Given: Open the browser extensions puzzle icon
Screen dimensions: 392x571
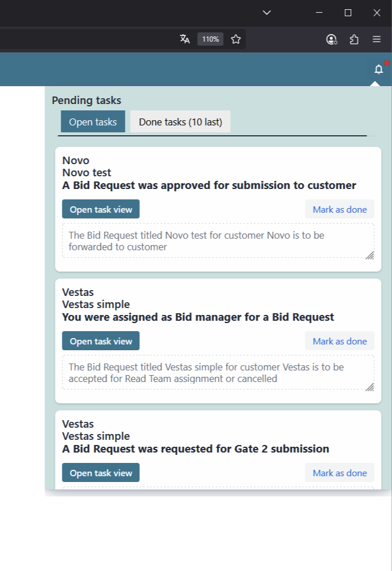Looking at the screenshot, I should [354, 39].
